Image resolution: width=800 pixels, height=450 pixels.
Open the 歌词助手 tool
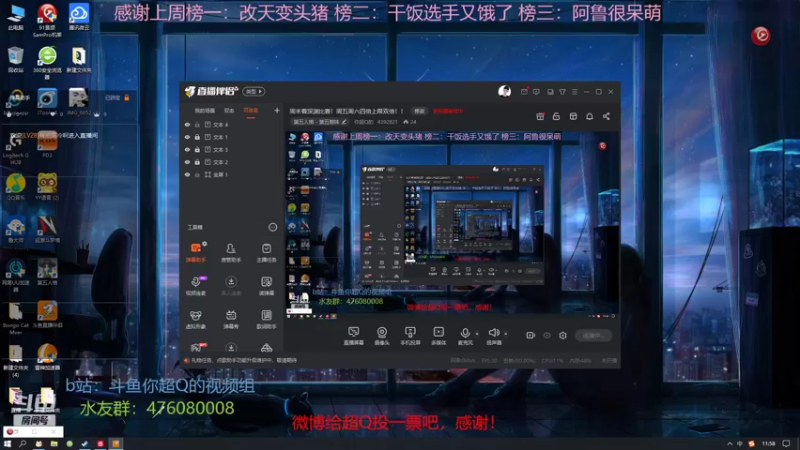coord(266,319)
